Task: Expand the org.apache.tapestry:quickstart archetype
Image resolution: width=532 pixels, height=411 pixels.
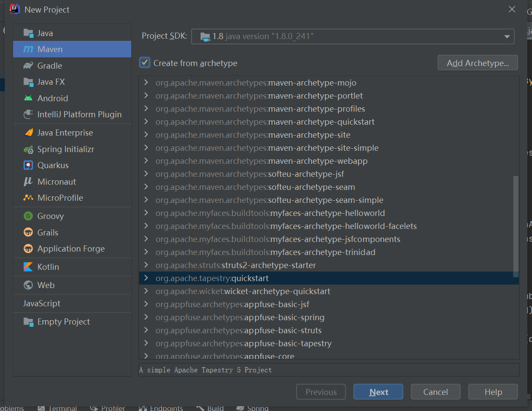Action: tap(146, 278)
